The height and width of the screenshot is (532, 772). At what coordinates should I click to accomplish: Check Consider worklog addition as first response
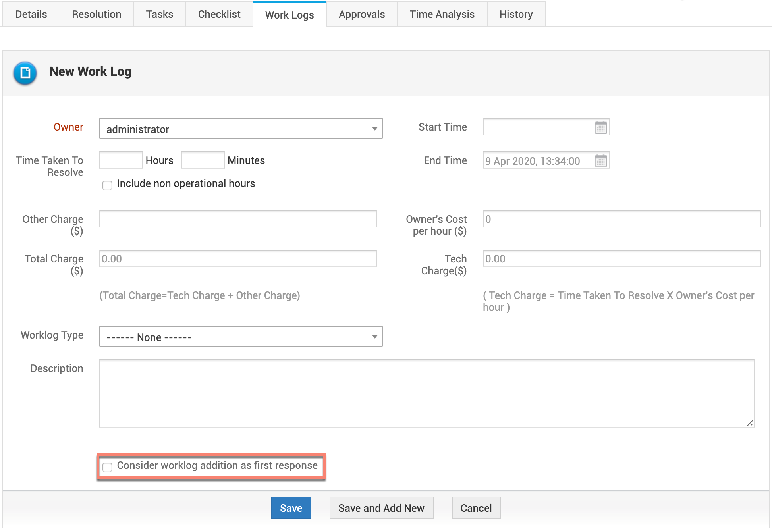click(107, 467)
